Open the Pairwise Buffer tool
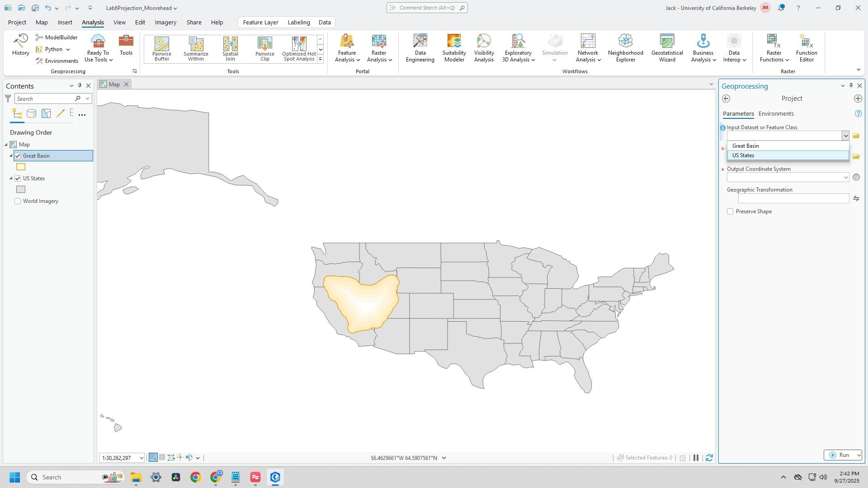 coord(161,48)
